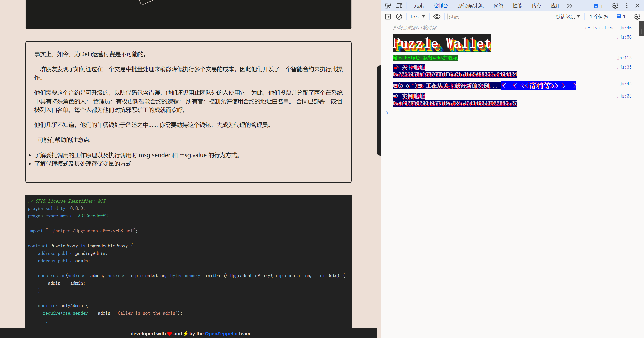
Task: Toggle the live expression eye icon
Action: [x=437, y=17]
